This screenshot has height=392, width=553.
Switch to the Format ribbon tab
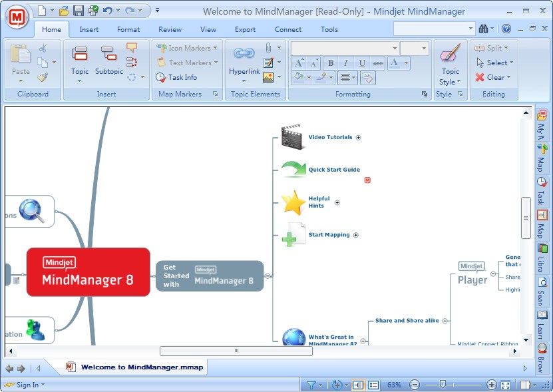[x=128, y=30]
